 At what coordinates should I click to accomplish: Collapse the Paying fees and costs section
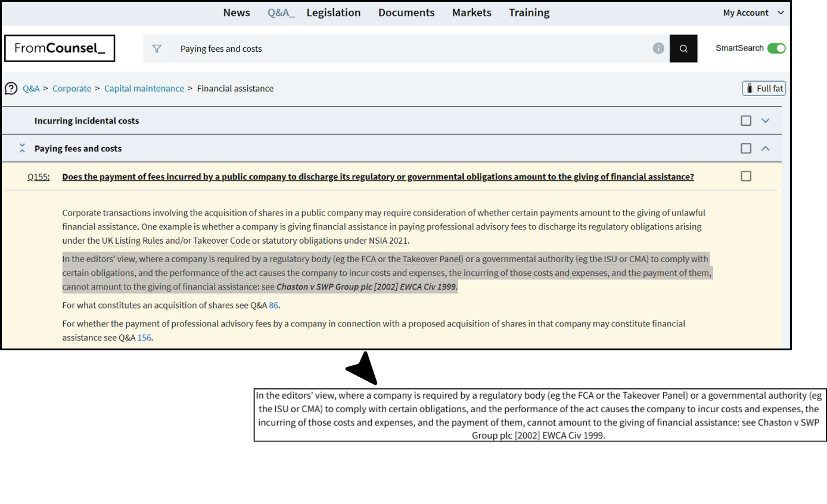[766, 148]
